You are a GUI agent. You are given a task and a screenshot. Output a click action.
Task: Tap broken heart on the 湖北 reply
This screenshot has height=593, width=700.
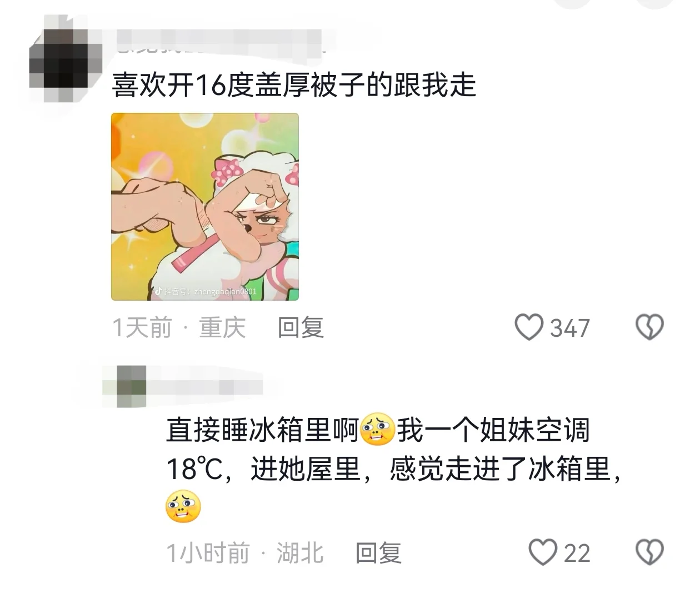click(x=649, y=552)
